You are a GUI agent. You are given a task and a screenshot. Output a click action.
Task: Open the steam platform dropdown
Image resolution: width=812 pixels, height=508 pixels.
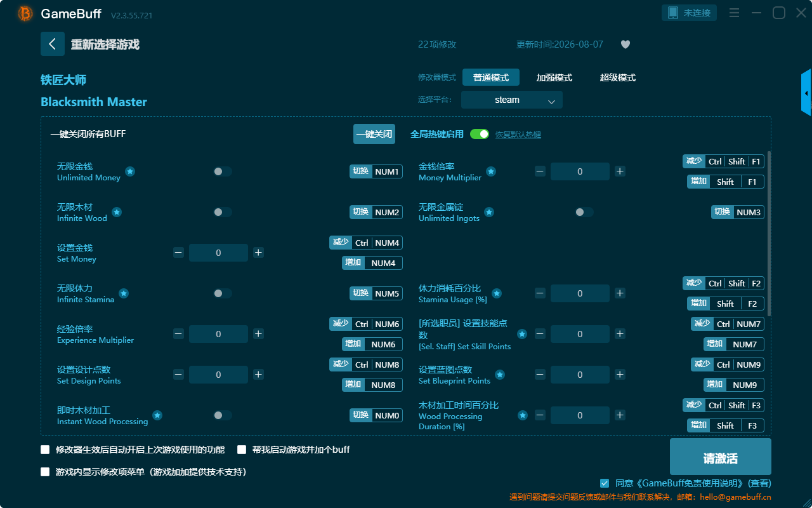[512, 100]
